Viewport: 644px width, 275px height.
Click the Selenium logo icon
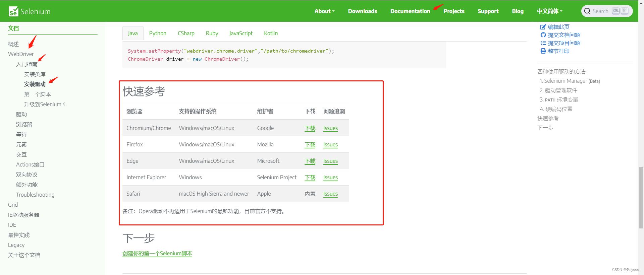coord(13,11)
